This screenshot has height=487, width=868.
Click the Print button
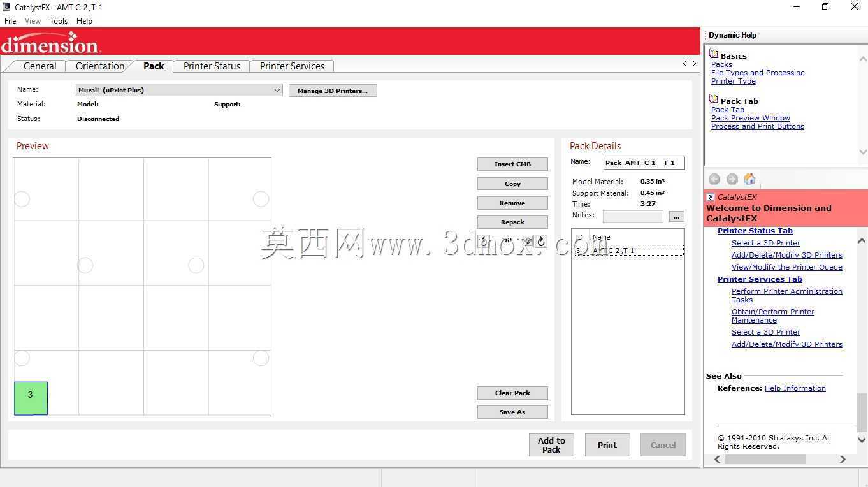(x=607, y=445)
